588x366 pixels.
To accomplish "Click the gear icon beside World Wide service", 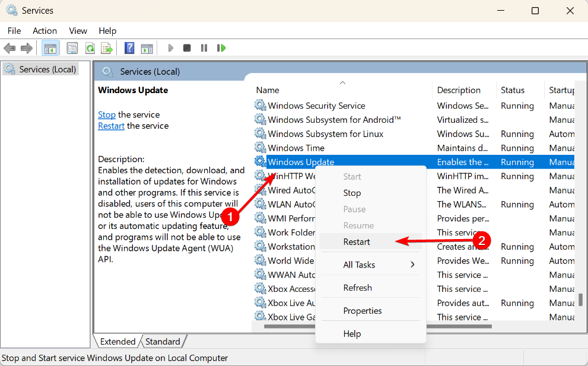I will (260, 260).
